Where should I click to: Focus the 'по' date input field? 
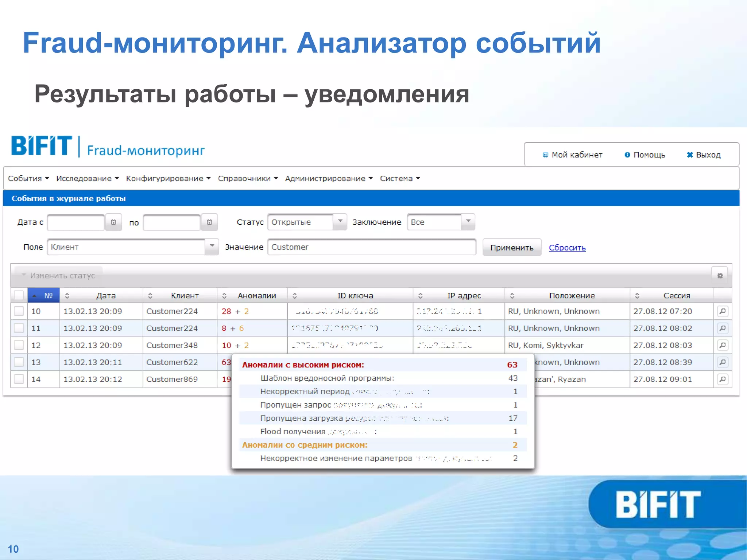pyautogui.click(x=172, y=222)
